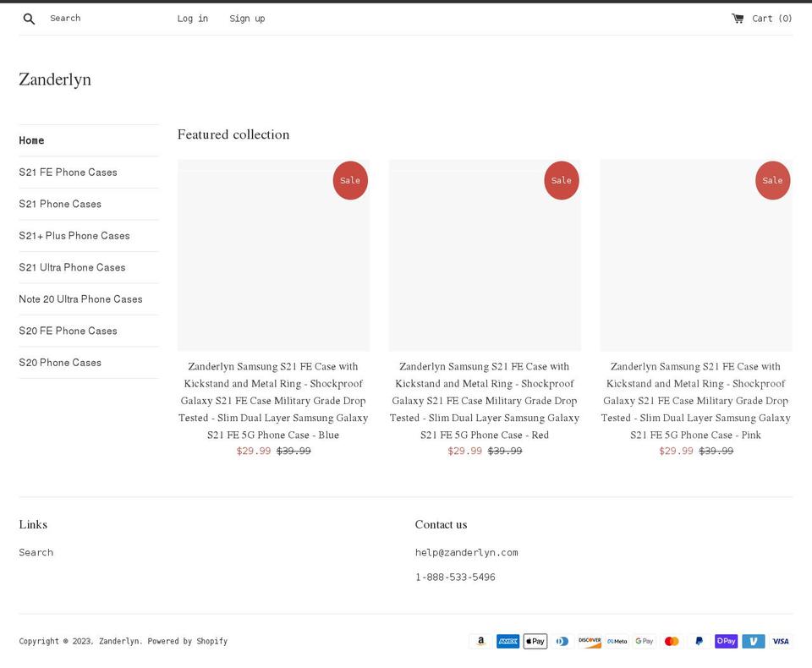The width and height of the screenshot is (812, 668).
Task: Click $29.99 price under Pink case
Action: [x=677, y=451]
